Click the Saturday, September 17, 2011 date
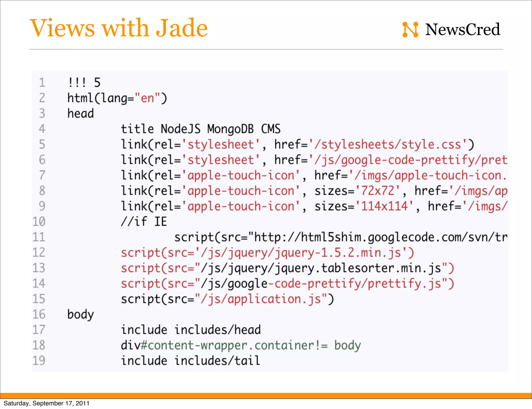The height and width of the screenshot is (409, 532). (x=46, y=403)
